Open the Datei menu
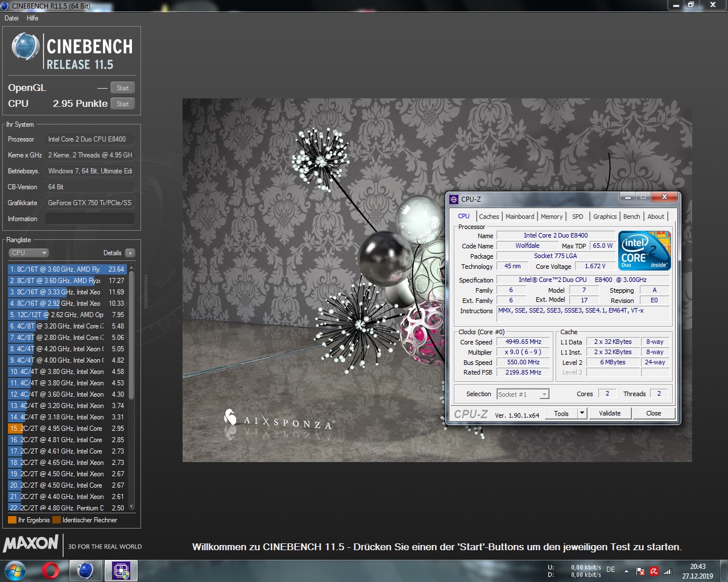The image size is (728, 582). point(11,18)
